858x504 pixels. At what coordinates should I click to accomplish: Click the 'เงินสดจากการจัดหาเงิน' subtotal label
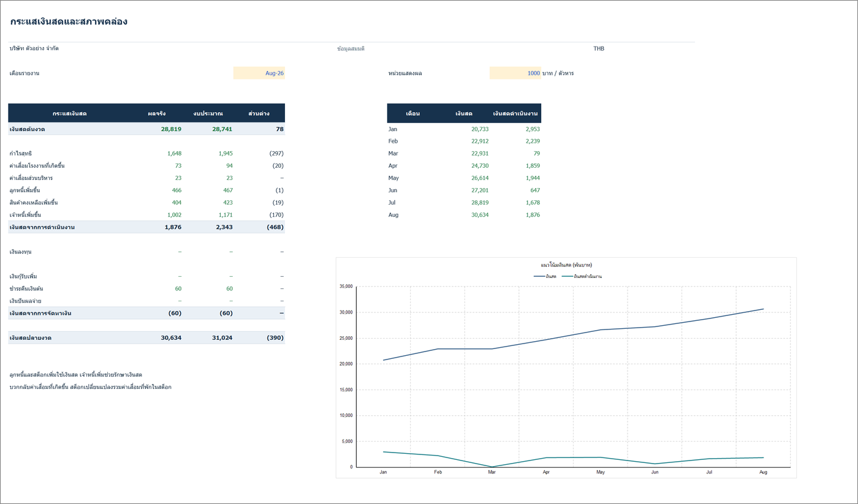[40, 314]
